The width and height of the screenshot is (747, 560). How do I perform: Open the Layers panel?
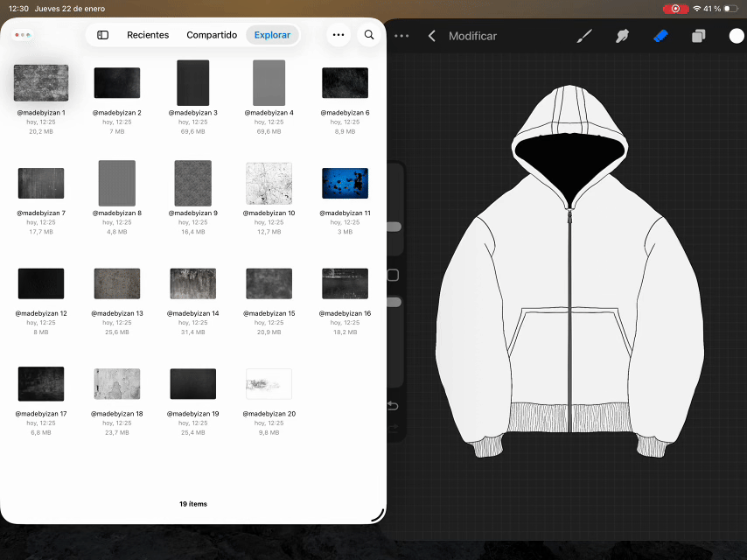pos(698,36)
